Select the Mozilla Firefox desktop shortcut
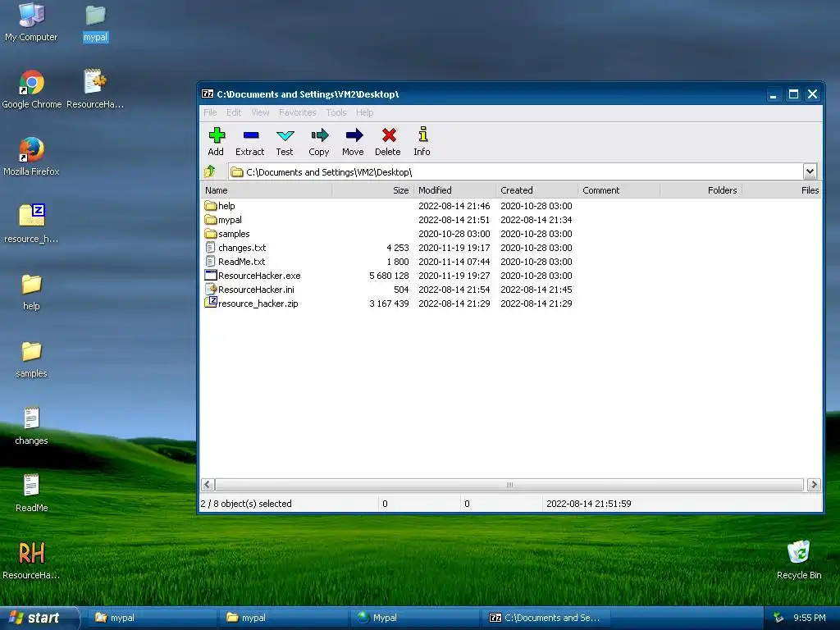The height and width of the screenshot is (630, 840). (x=31, y=157)
